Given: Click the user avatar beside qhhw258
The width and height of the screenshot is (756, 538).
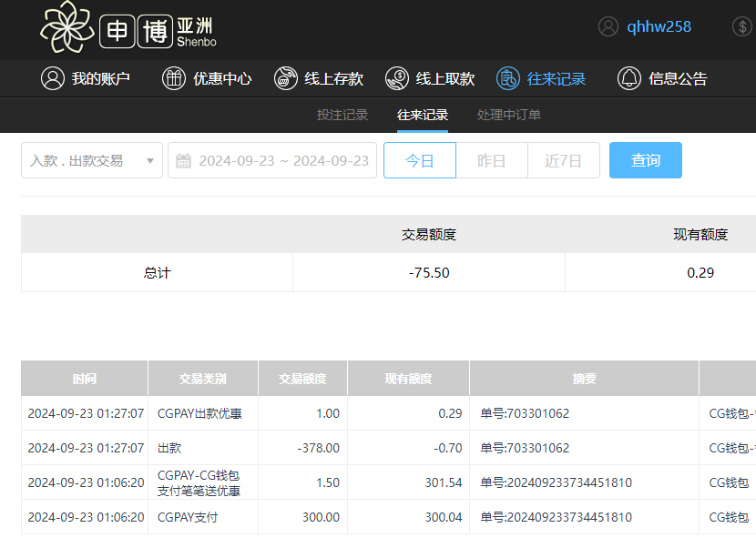Looking at the screenshot, I should pyautogui.click(x=608, y=26).
